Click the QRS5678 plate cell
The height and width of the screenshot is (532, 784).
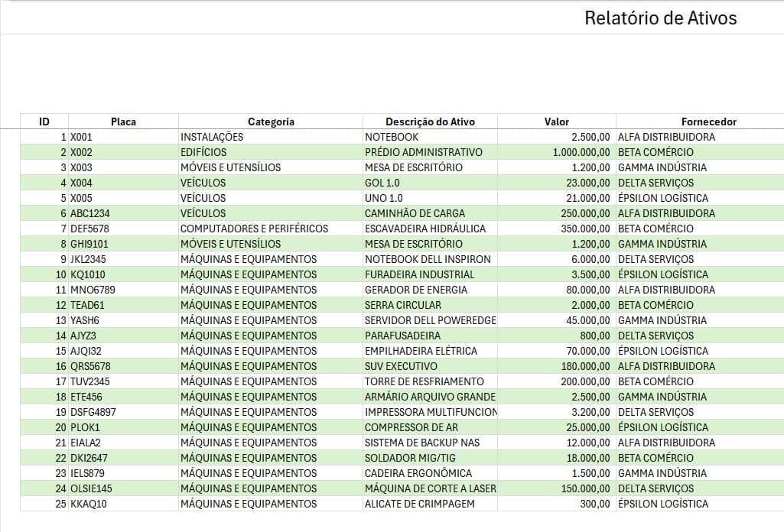point(123,366)
